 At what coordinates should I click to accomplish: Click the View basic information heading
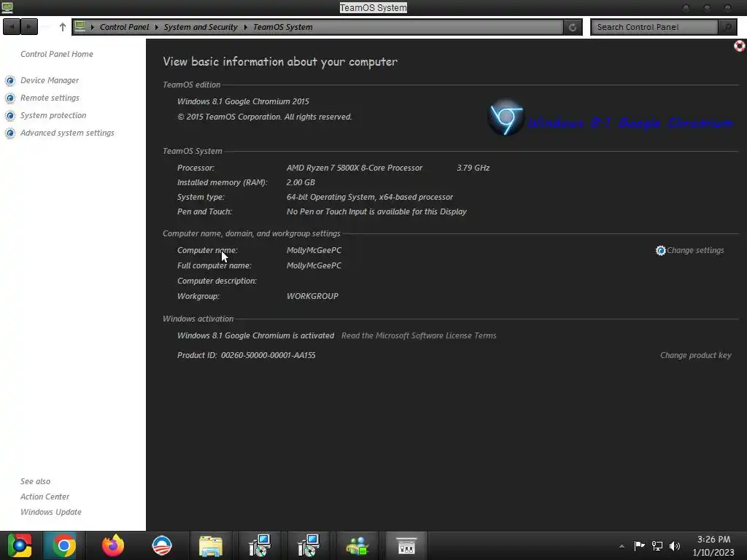pyautogui.click(x=280, y=62)
